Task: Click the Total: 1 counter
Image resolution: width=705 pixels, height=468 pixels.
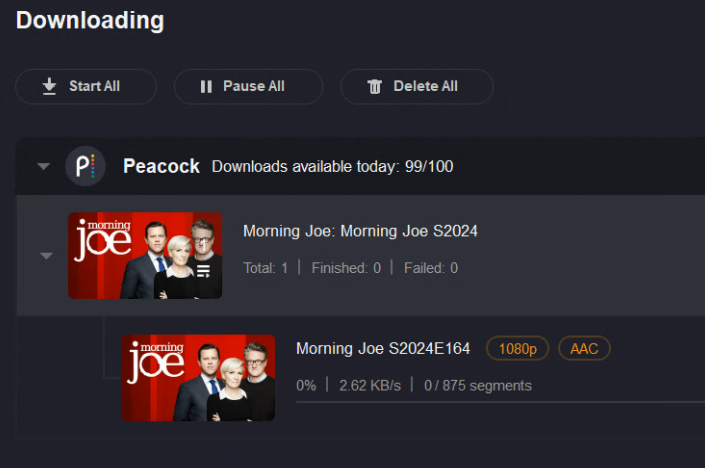Action: pyautogui.click(x=266, y=268)
